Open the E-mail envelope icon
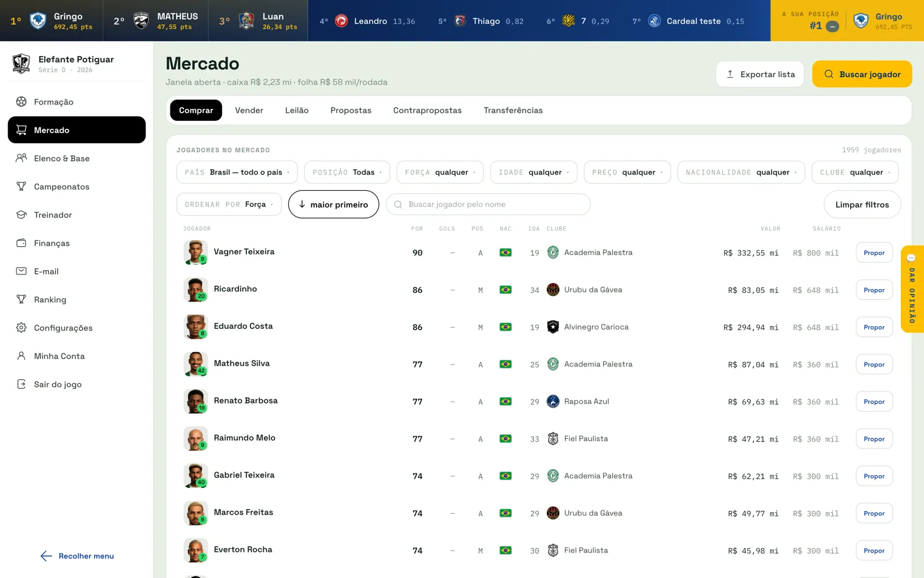Screen dimensions: 924x578 pyautogui.click(x=21, y=271)
